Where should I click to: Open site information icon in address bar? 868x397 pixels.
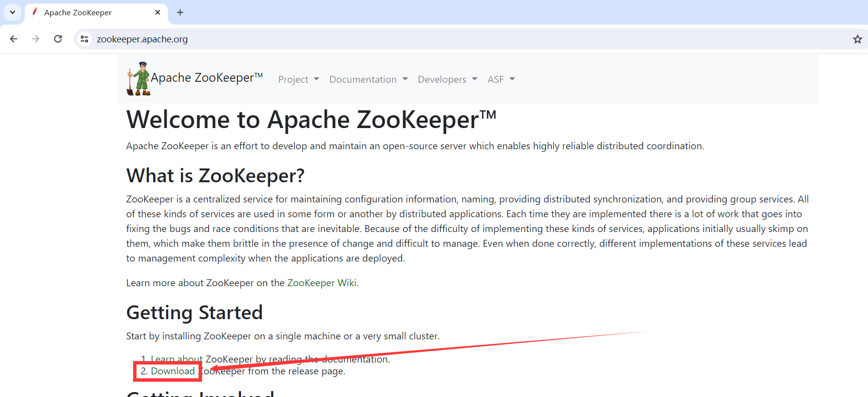[x=85, y=39]
